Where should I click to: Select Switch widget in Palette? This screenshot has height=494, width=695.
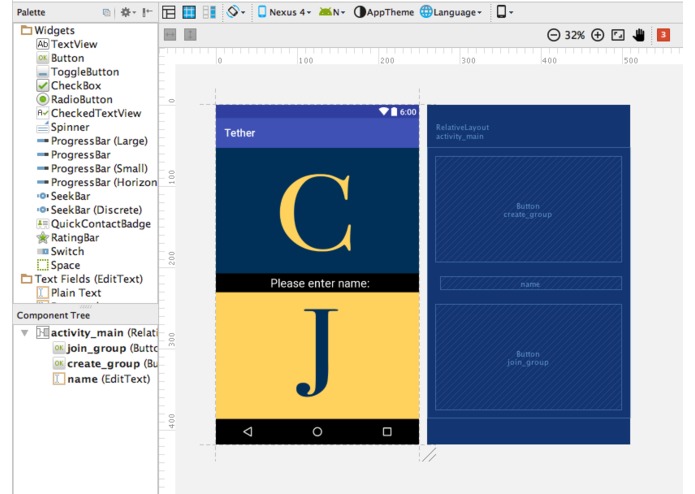click(x=60, y=251)
